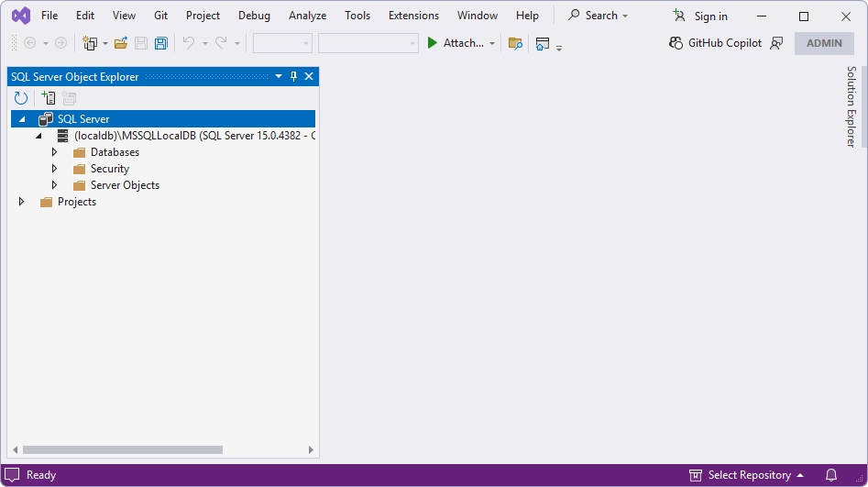Open the Redo history dropdown arrow
This screenshot has height=487, width=868.
(x=236, y=43)
